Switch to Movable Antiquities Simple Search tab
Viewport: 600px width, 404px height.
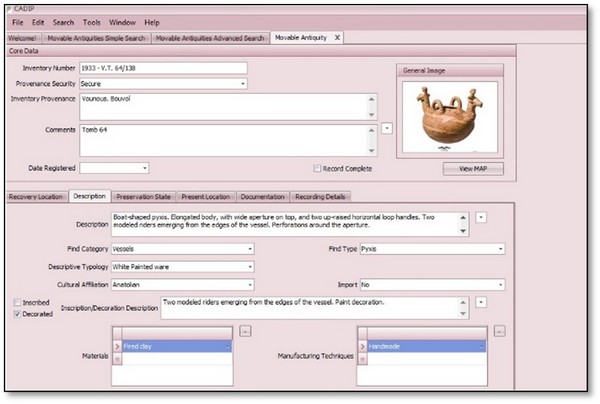[96, 38]
